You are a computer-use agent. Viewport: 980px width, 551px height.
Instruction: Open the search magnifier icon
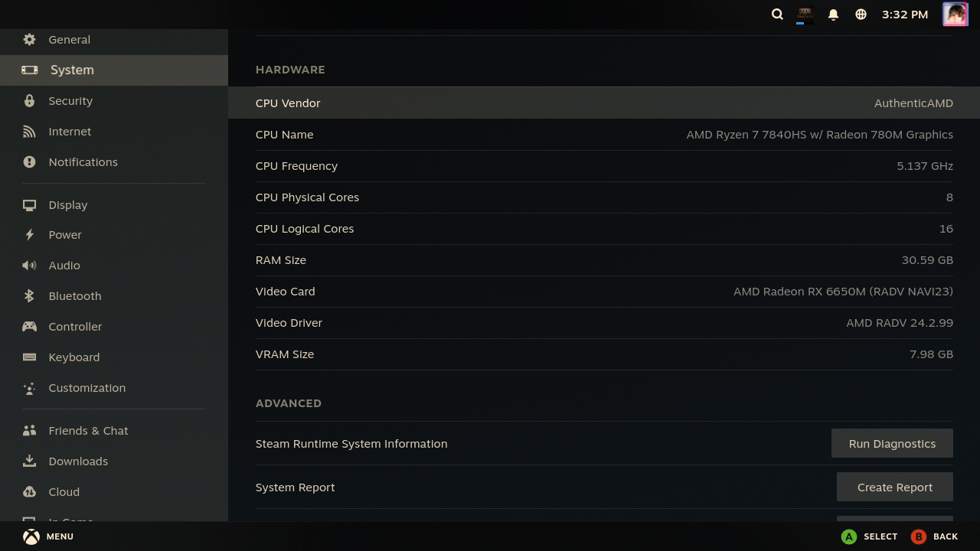tap(777, 14)
